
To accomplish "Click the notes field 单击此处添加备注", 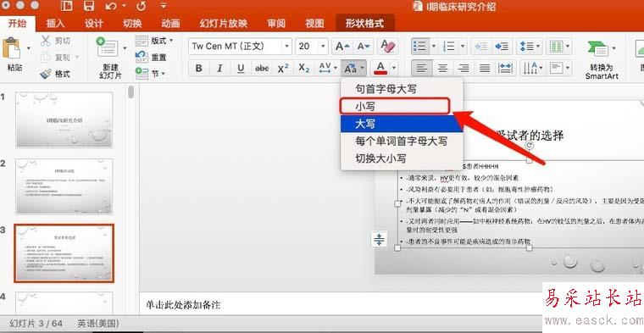I will pos(183,305).
